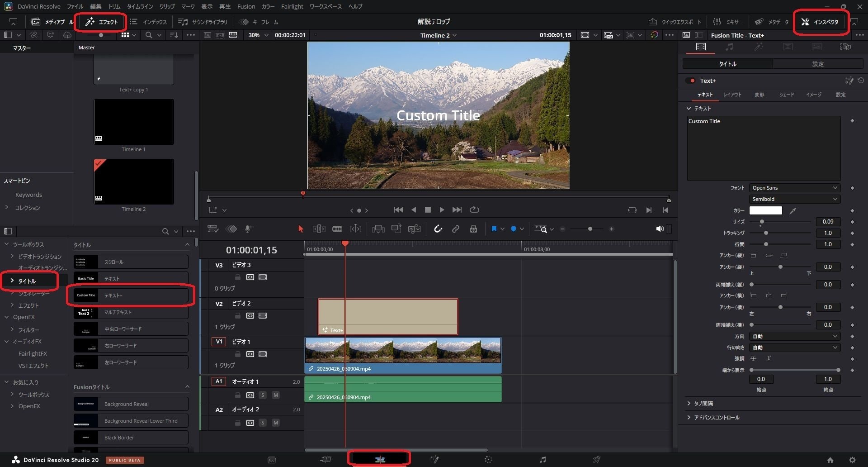Toggle position lock icon in timeline toolbar
The image size is (868, 467).
click(473, 229)
